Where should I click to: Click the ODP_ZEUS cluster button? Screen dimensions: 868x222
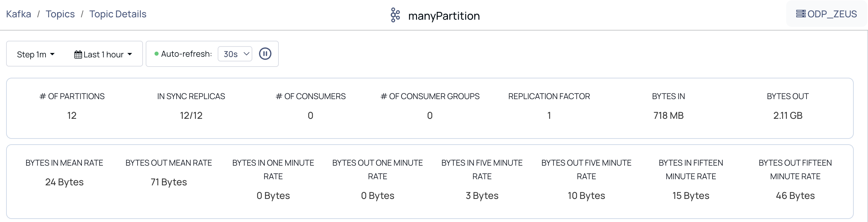pos(826,14)
